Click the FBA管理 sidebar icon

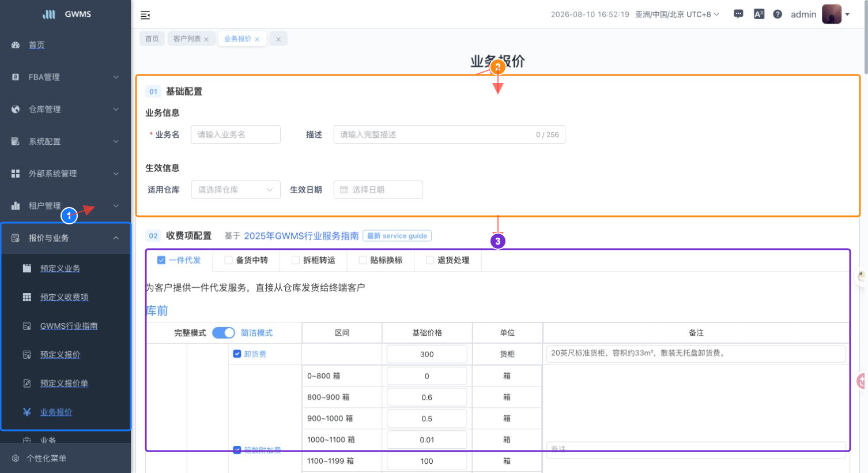[16, 77]
